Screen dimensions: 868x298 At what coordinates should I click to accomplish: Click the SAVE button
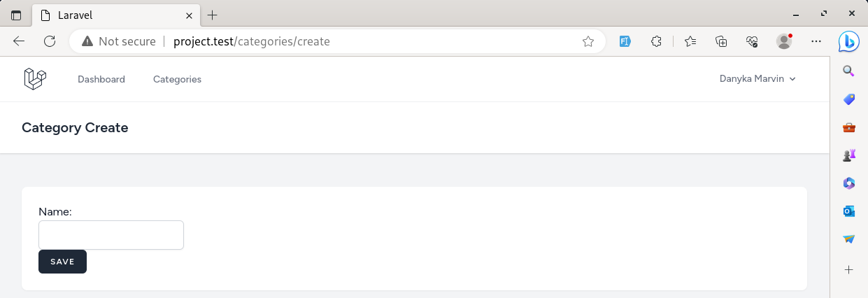[x=62, y=262]
